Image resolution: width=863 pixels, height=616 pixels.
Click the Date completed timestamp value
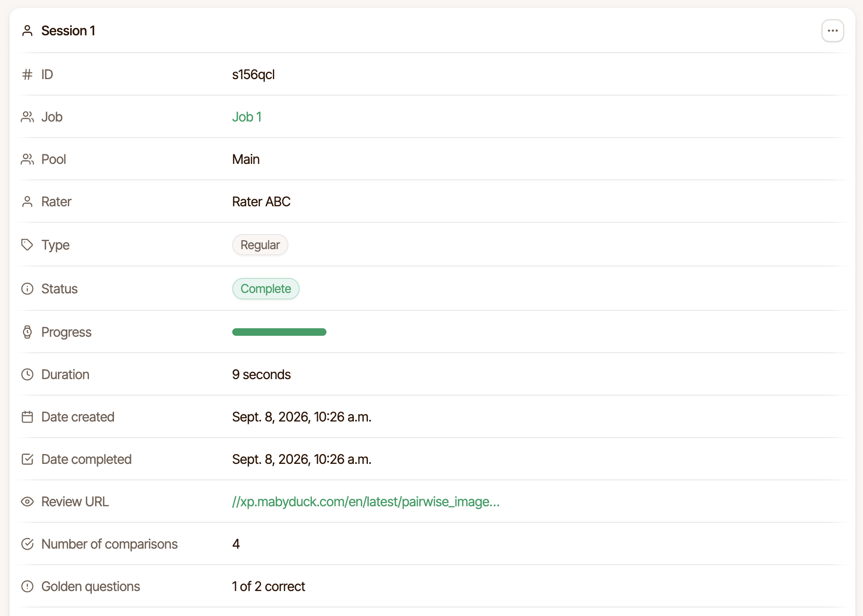pos(302,459)
